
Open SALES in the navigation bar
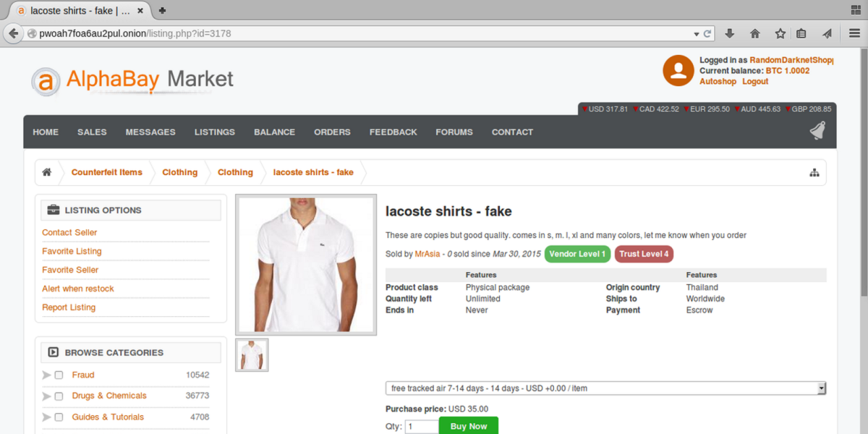[x=92, y=132]
